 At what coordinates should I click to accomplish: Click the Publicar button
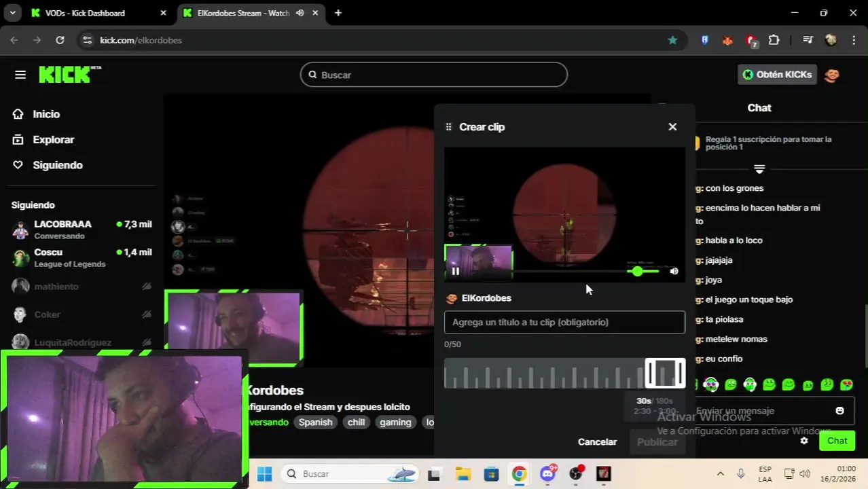[x=657, y=442]
